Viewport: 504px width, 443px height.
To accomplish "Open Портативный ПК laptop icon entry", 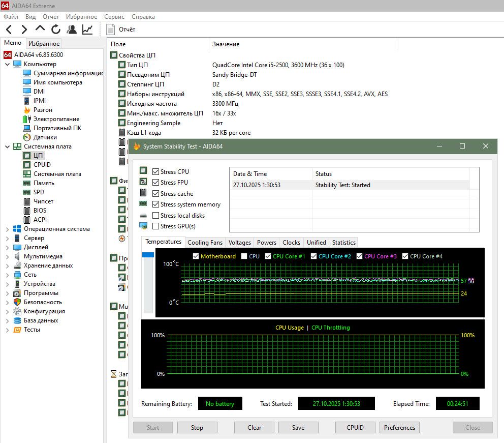I will pos(27,128).
